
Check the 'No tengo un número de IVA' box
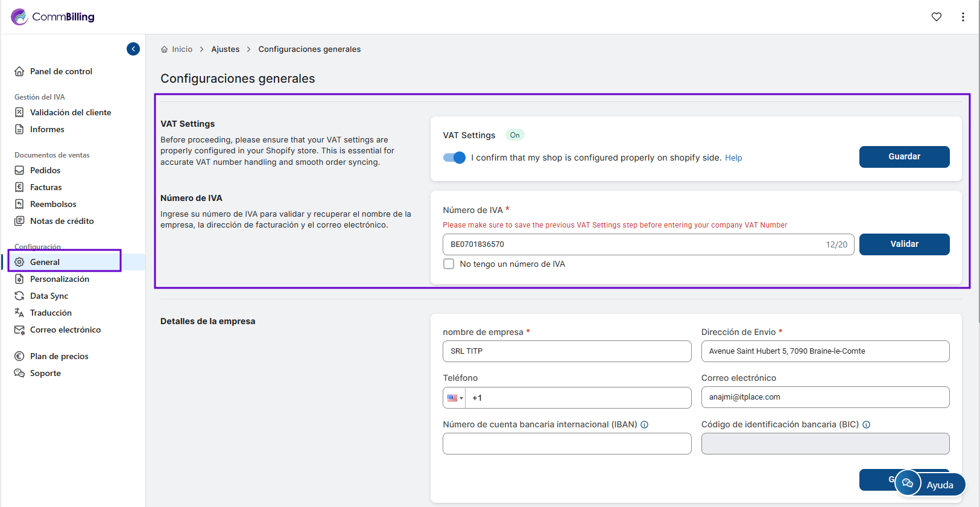click(x=449, y=264)
